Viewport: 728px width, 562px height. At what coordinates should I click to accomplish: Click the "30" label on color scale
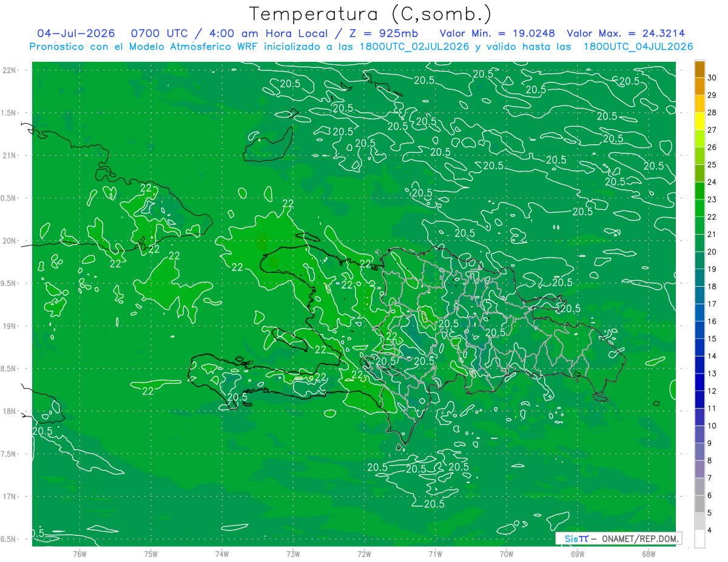(x=712, y=78)
